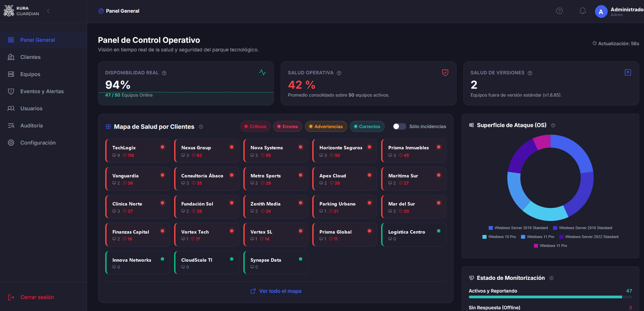Click the Mapa de Salud grid icon
This screenshot has width=644, height=311.
click(108, 127)
